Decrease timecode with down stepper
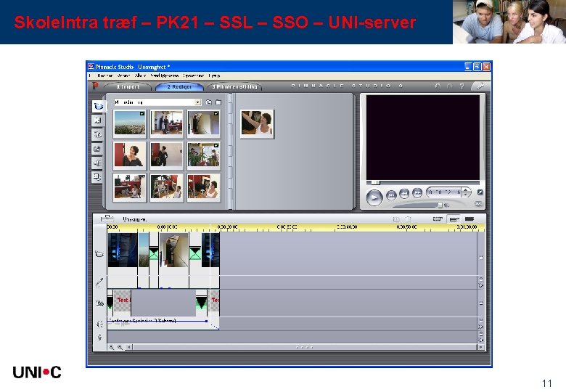Image resolution: width=566 pixels, height=392 pixels. tap(466, 195)
